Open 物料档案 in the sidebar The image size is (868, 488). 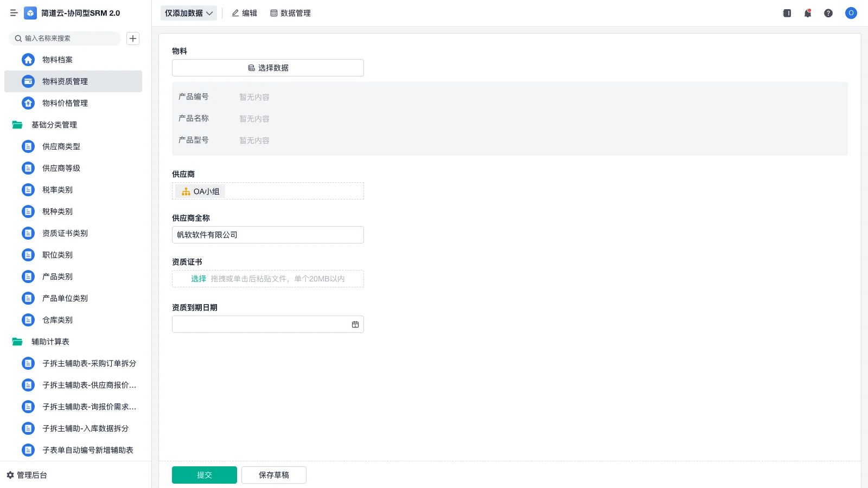coord(73,60)
